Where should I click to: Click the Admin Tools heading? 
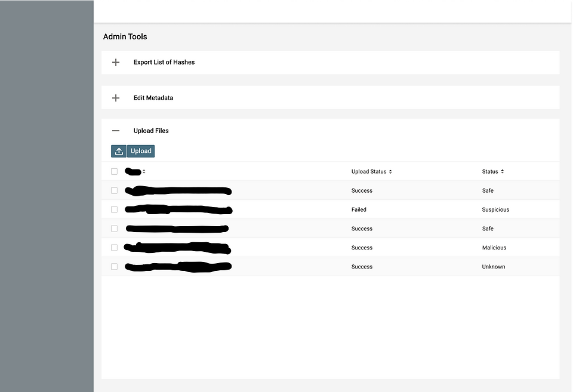pyautogui.click(x=125, y=36)
